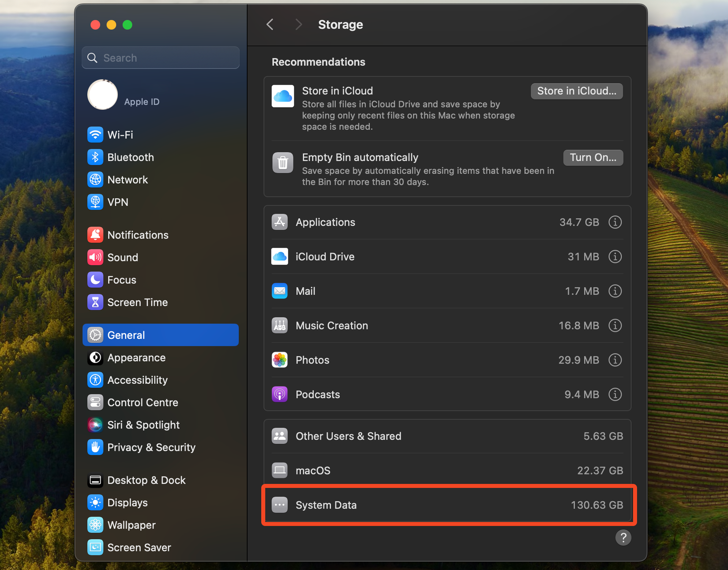This screenshot has height=570, width=728.
Task: Click the Podcasts info icon
Action: click(615, 394)
